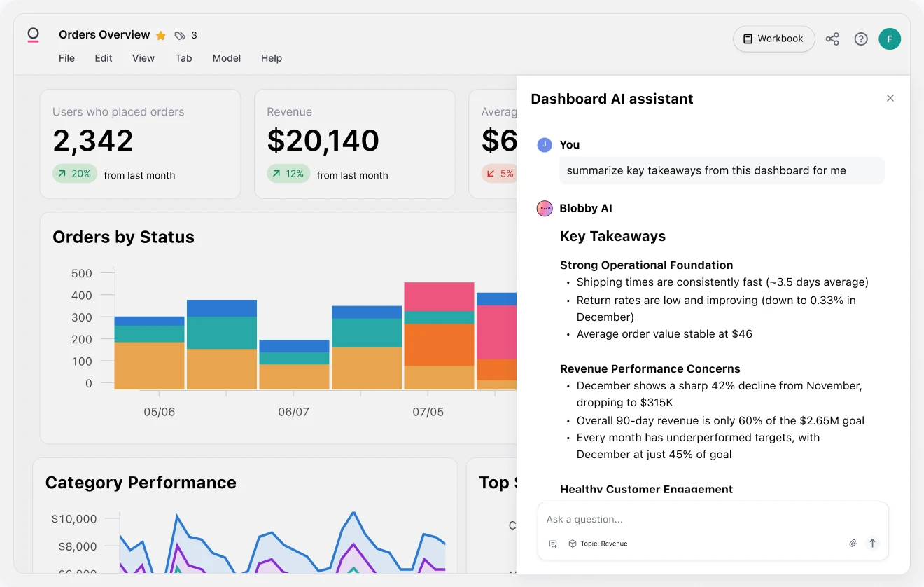Toggle the favorite star for Orders Overview
The image size is (924, 587).
tap(161, 36)
